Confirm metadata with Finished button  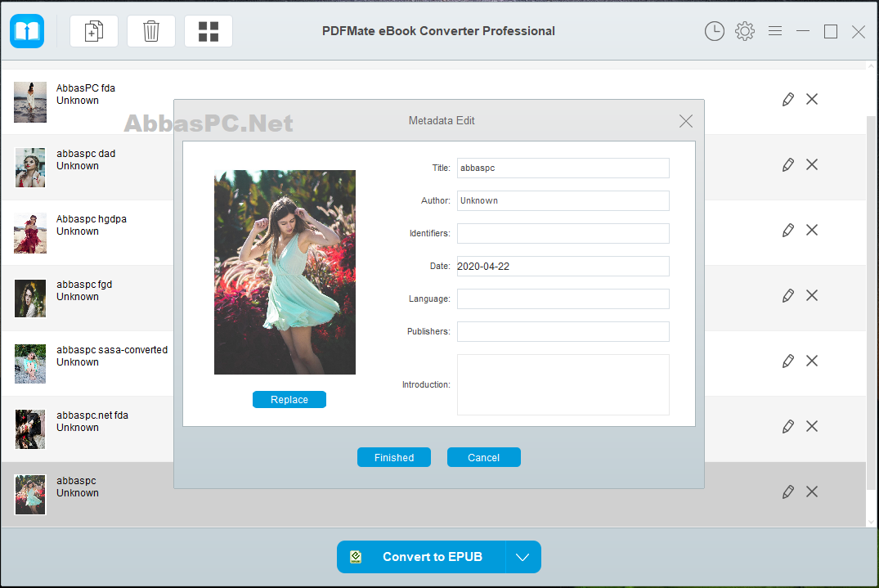(x=394, y=457)
